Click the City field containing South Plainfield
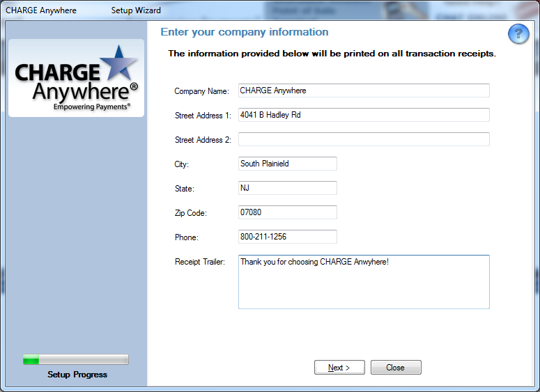This screenshot has height=392, width=540. [287, 164]
